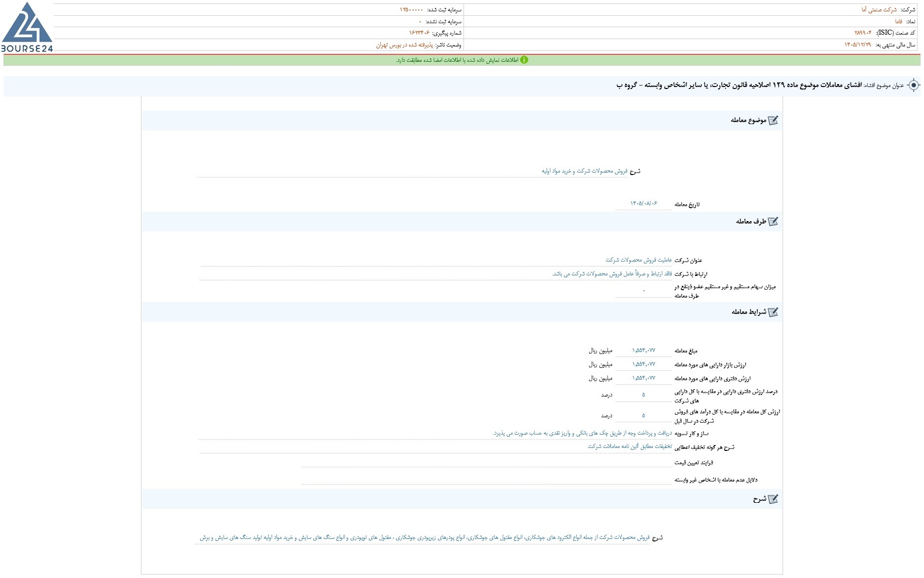This screenshot has width=924, height=578.
Task: Click publisher status پذیرفته شده در بورس تهران
Action: 404,45
